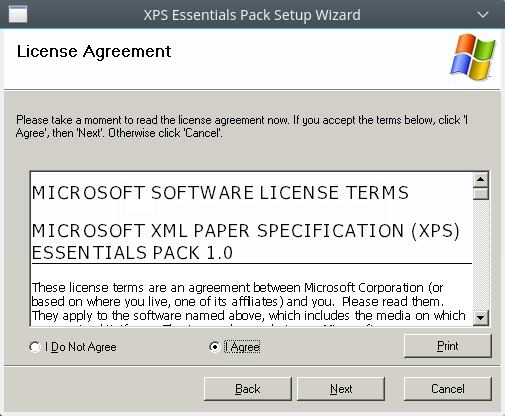Go to the previous step with Back
505x416 pixels.
[248, 389]
